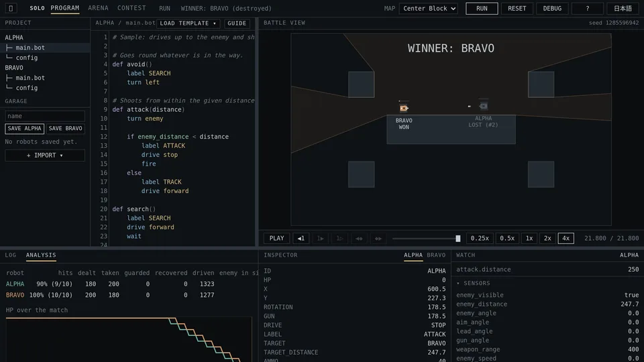Open the PROGRAM tab
Viewport: 644px width, 362px height.
coord(65,8)
